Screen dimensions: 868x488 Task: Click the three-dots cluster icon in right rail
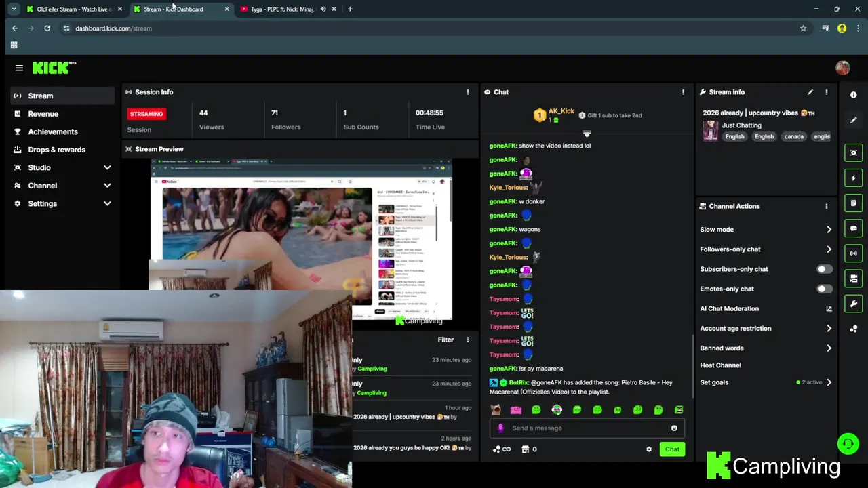click(854, 329)
